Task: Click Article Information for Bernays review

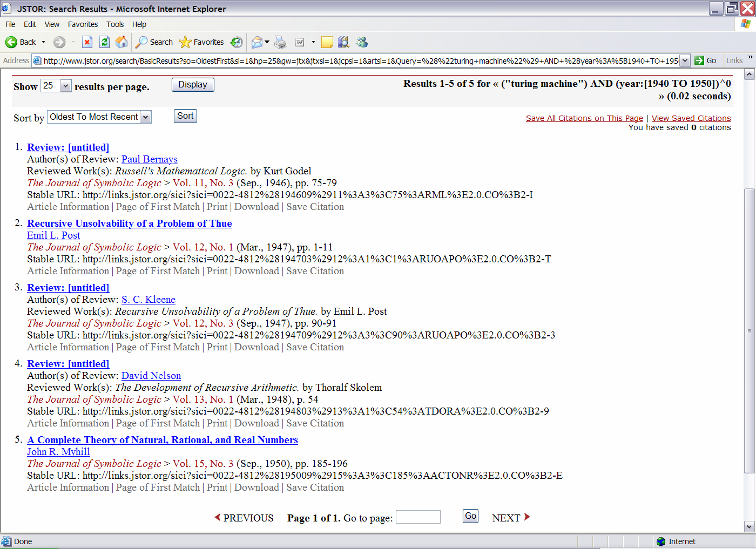Action: (x=68, y=207)
